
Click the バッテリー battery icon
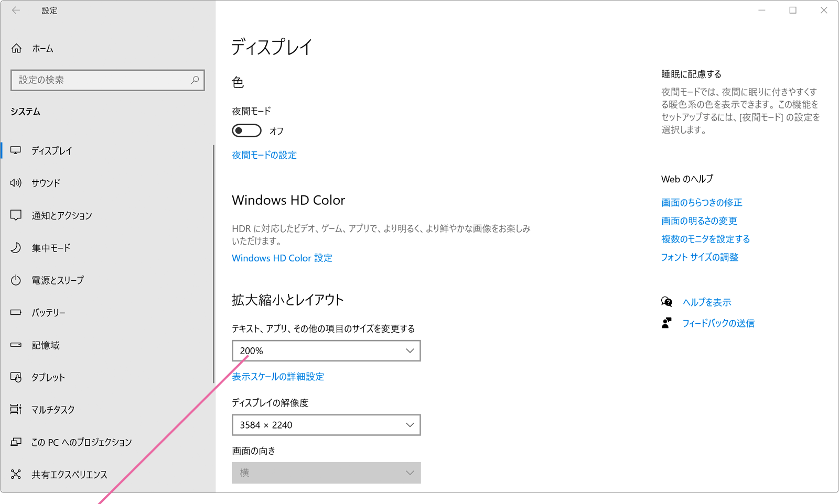pos(16,312)
